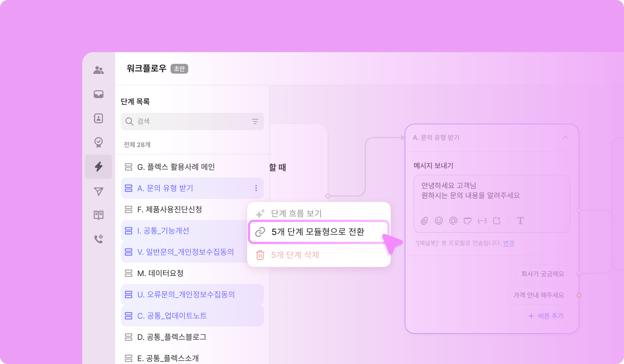The width and height of the screenshot is (624, 364).
Task: Open the paper plane send sidebar icon
Action: point(99,191)
